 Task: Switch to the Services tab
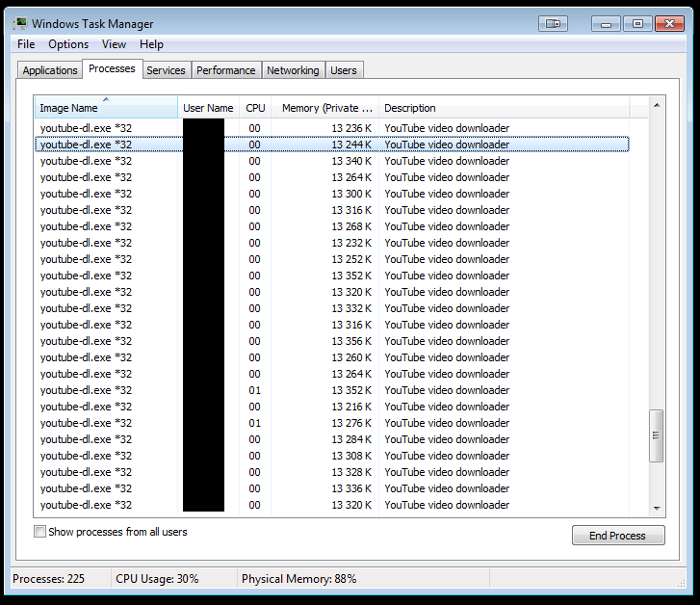[166, 70]
